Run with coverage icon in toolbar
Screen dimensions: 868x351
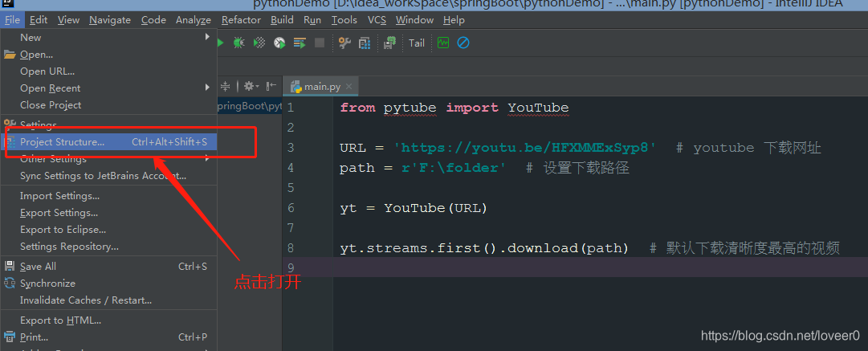(x=259, y=43)
